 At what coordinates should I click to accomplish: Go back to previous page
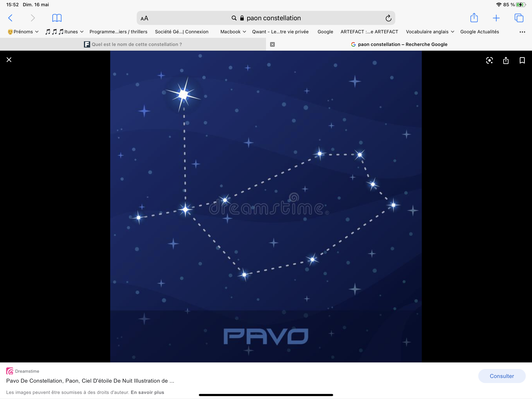pyautogui.click(x=10, y=18)
